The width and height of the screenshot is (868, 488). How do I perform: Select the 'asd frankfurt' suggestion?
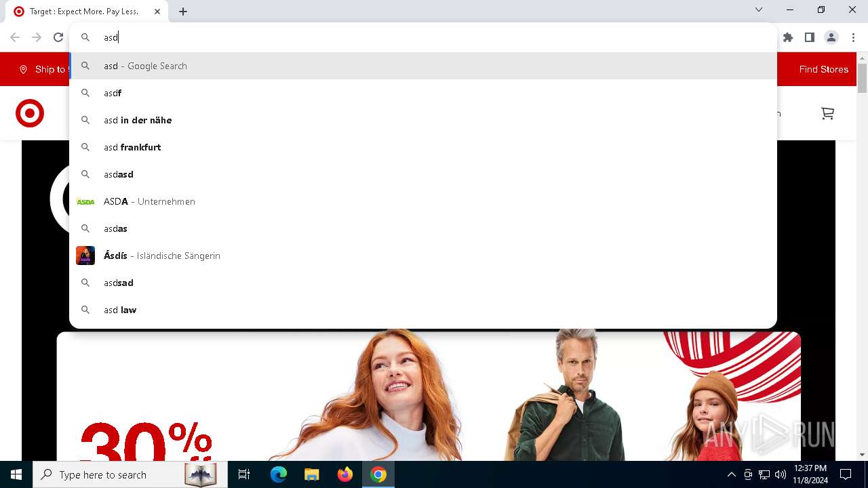coord(423,147)
